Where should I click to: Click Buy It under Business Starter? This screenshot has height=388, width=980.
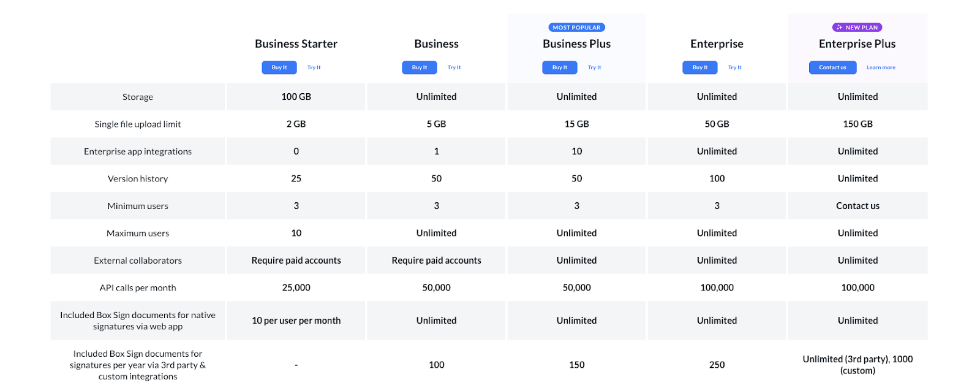click(x=279, y=67)
